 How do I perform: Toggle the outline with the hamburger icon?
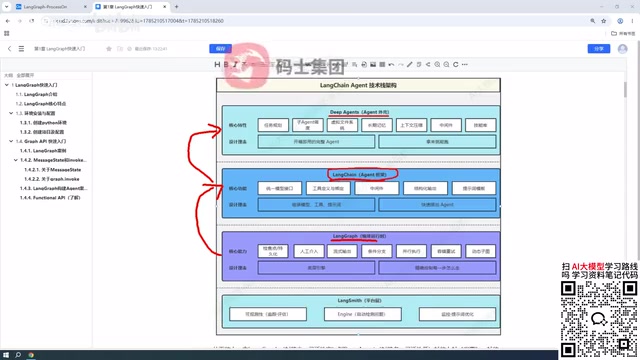[21, 49]
